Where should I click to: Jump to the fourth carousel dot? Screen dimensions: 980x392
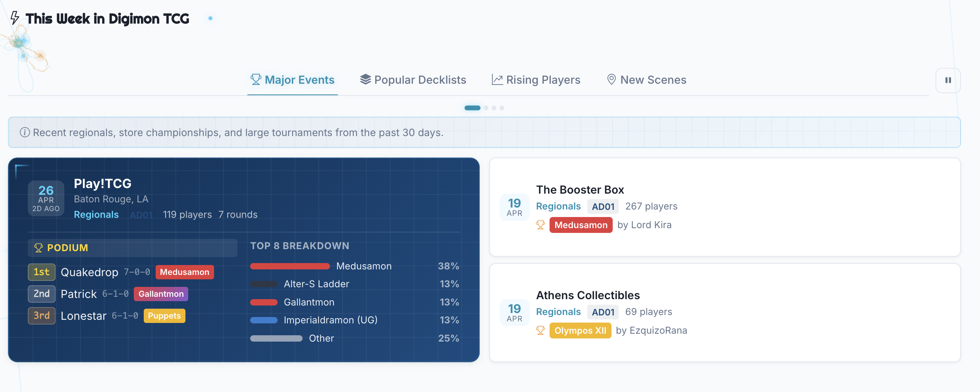(502, 108)
